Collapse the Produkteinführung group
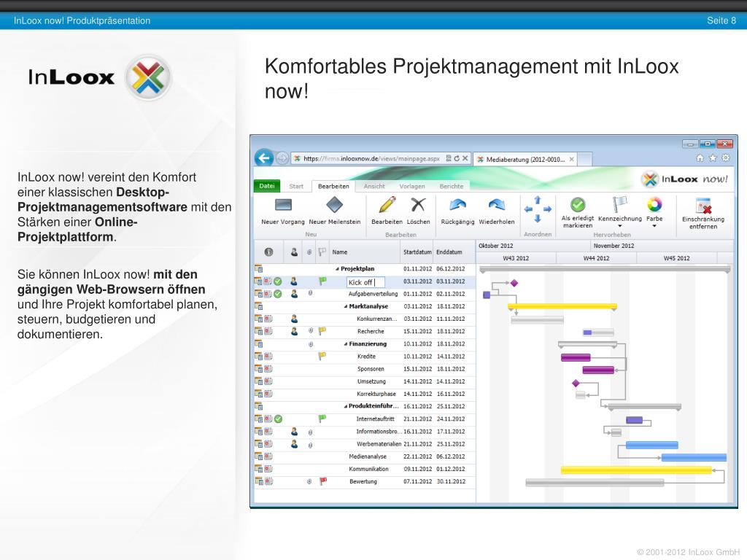 point(345,406)
